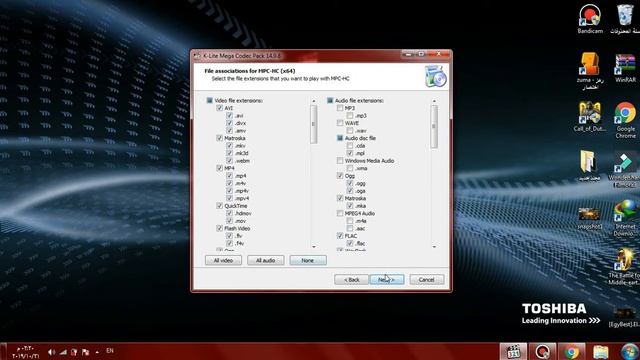Click the K-Lite title bar icon
This screenshot has height=360, width=640.
[x=197, y=56]
